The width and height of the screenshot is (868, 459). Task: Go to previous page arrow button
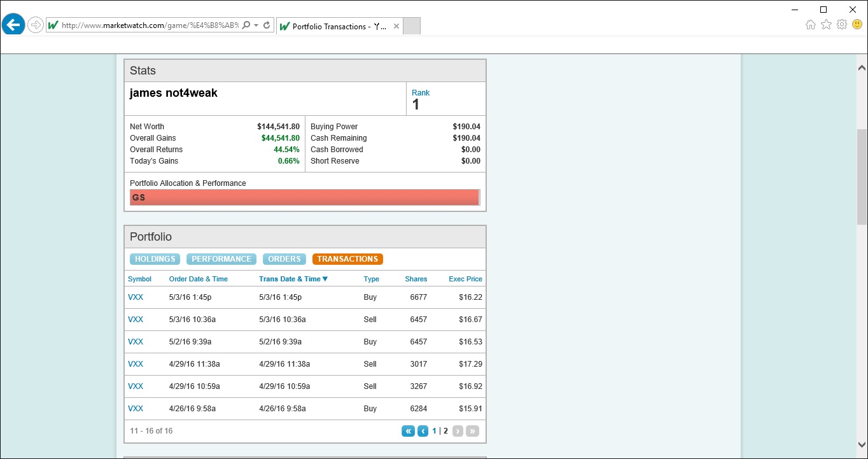click(x=423, y=431)
